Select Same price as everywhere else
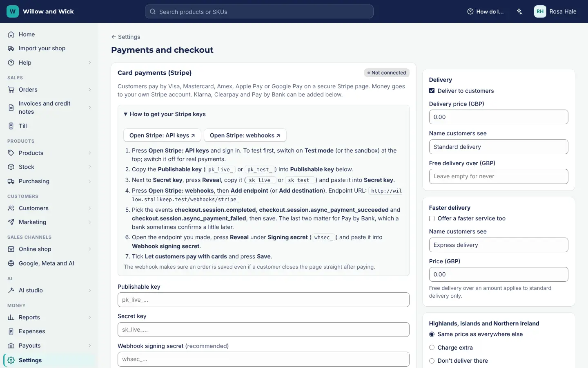The width and height of the screenshot is (588, 368). pos(432,334)
